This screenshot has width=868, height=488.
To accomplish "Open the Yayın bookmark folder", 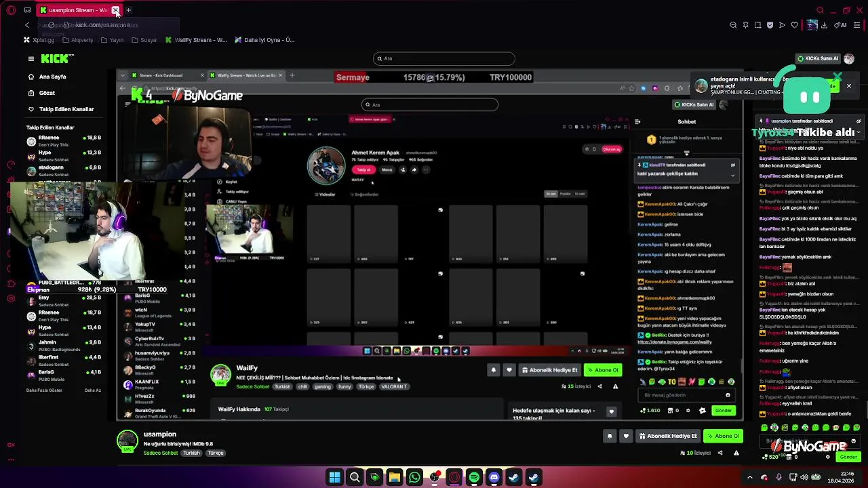I will tap(112, 40).
